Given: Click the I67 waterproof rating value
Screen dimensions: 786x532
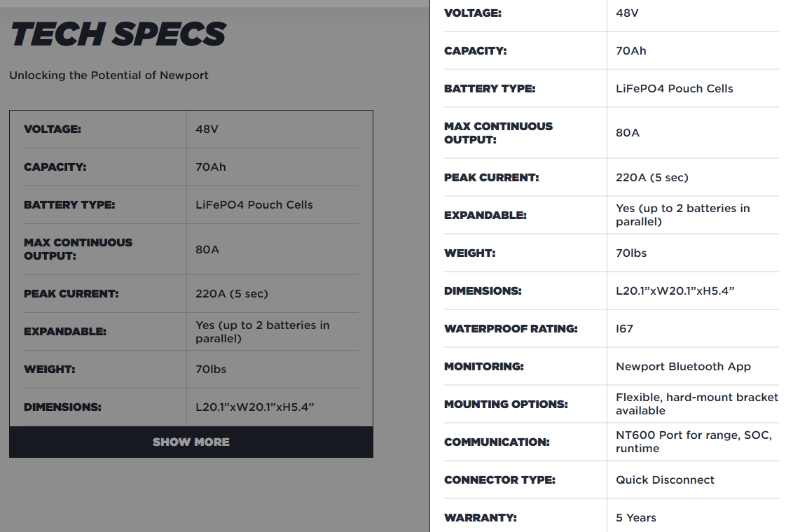Looking at the screenshot, I should [x=624, y=328].
